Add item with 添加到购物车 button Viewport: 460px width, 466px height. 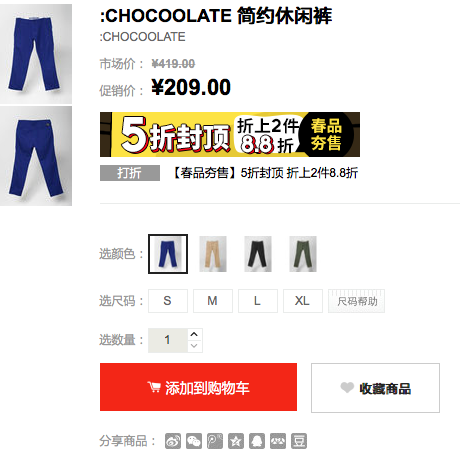198,387
